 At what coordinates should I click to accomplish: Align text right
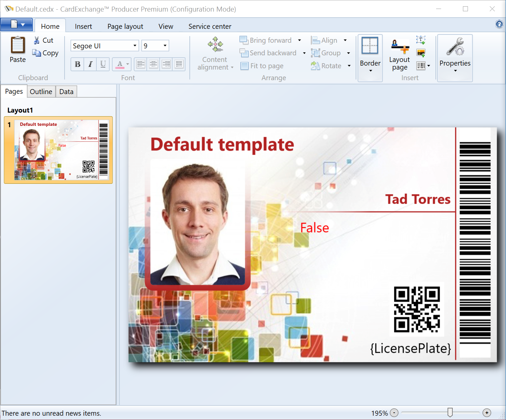pyautogui.click(x=166, y=64)
